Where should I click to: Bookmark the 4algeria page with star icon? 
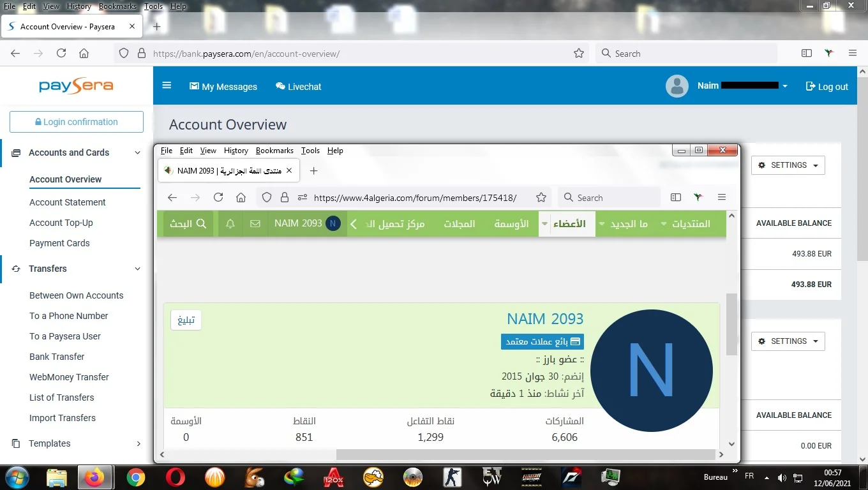541,198
